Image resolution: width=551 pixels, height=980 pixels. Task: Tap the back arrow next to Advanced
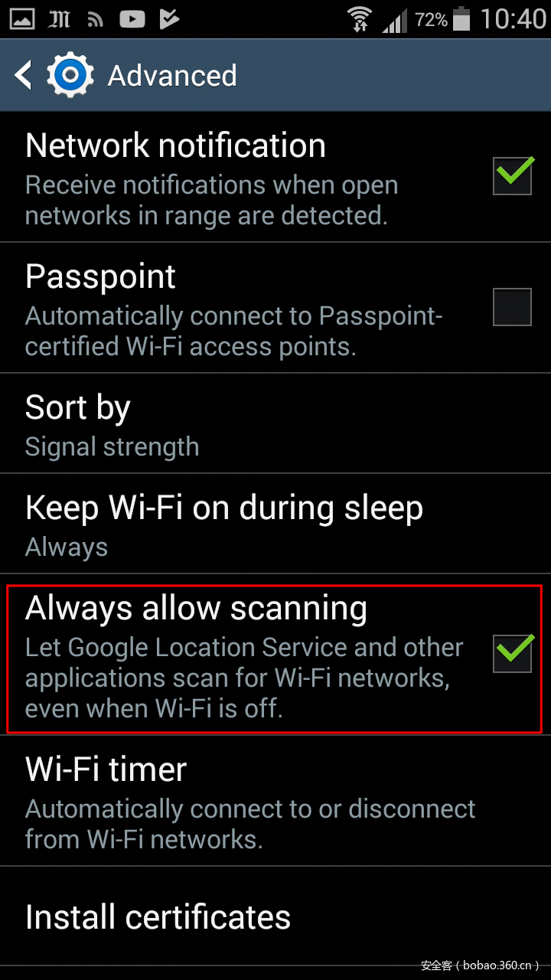pos(24,76)
